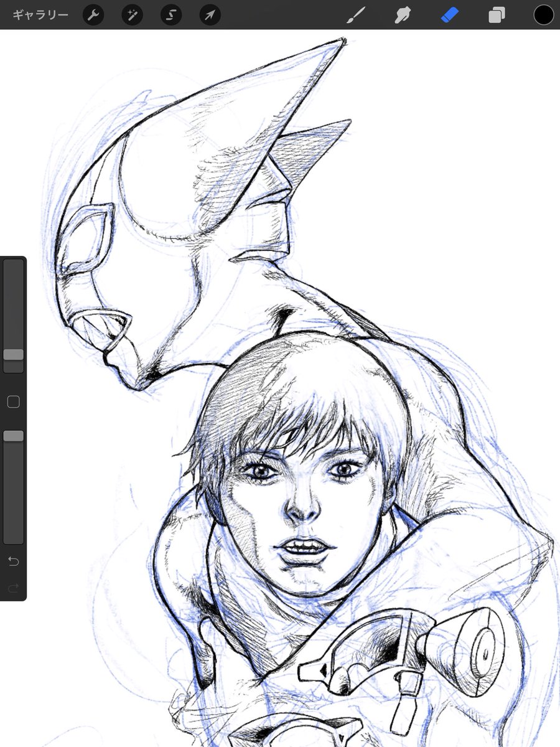Viewport: 560px width, 747px height.
Task: Undo the last stroke with sidebar arrow
Action: click(13, 562)
